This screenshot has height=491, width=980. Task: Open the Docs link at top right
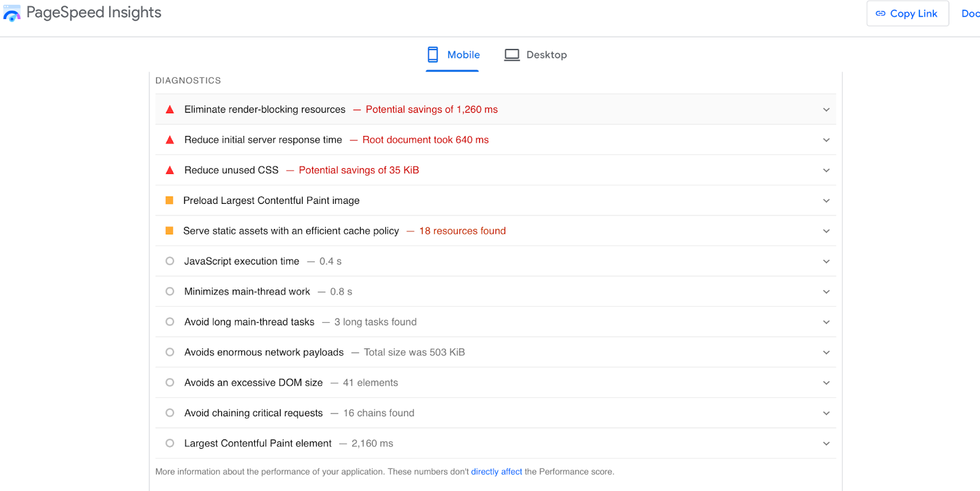click(x=970, y=13)
